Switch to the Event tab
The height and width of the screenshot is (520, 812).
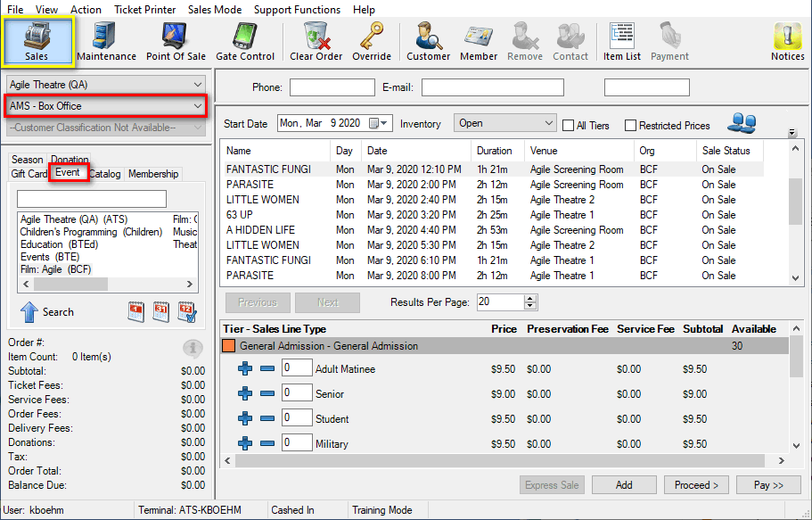tap(68, 172)
